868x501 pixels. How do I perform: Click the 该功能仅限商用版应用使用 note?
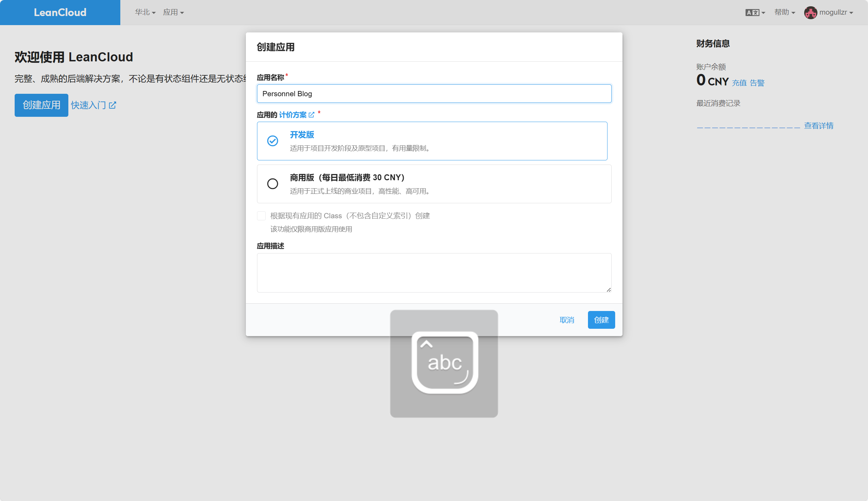[311, 229]
